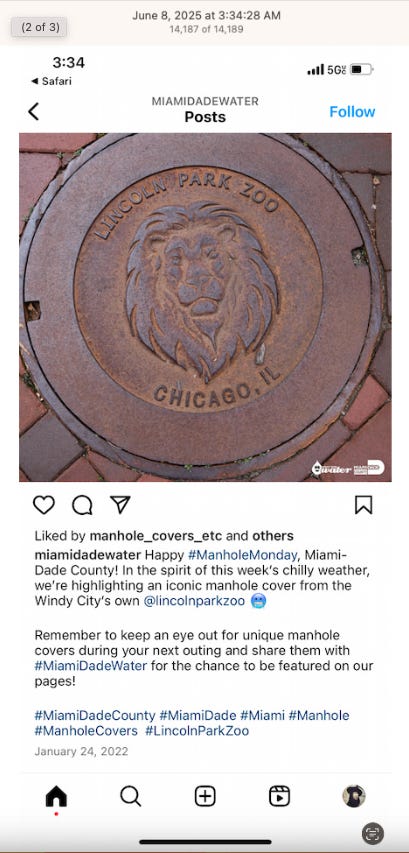Screen dimensions: 409x853
Task: Tap the Lincoln Park Zoo manhole photo
Action: [x=205, y=307]
